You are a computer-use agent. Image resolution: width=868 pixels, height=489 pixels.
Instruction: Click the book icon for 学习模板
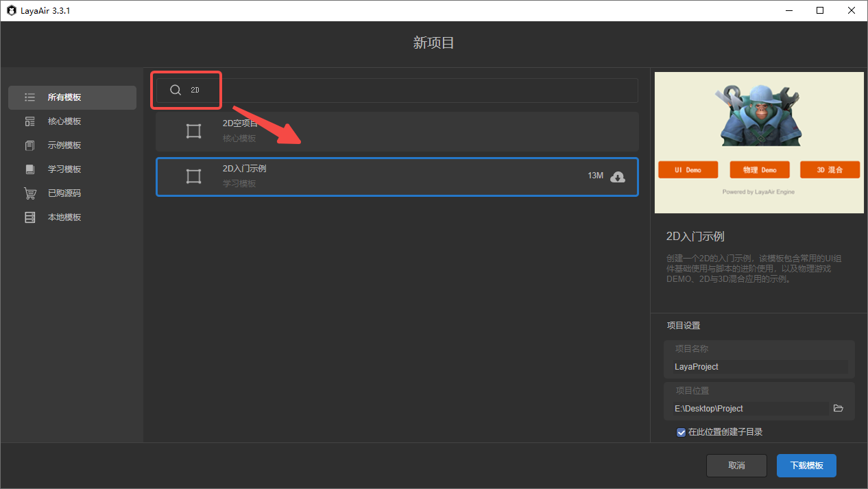click(x=29, y=169)
